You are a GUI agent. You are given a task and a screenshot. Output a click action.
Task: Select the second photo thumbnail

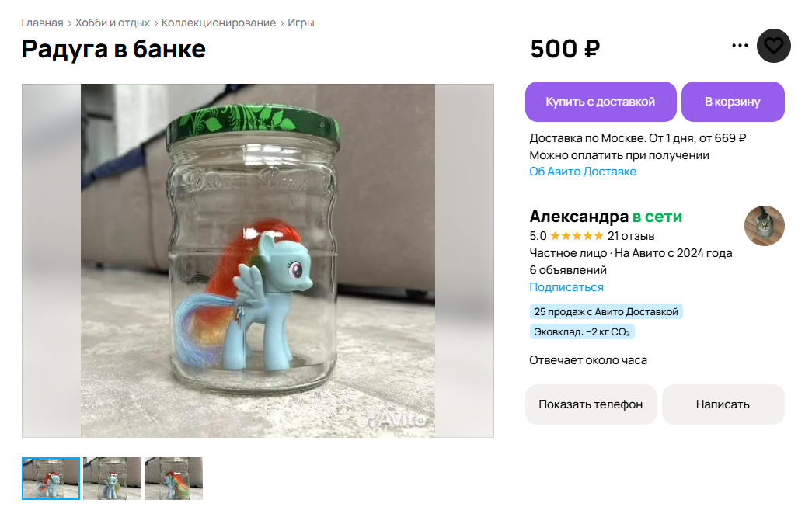[x=113, y=478]
